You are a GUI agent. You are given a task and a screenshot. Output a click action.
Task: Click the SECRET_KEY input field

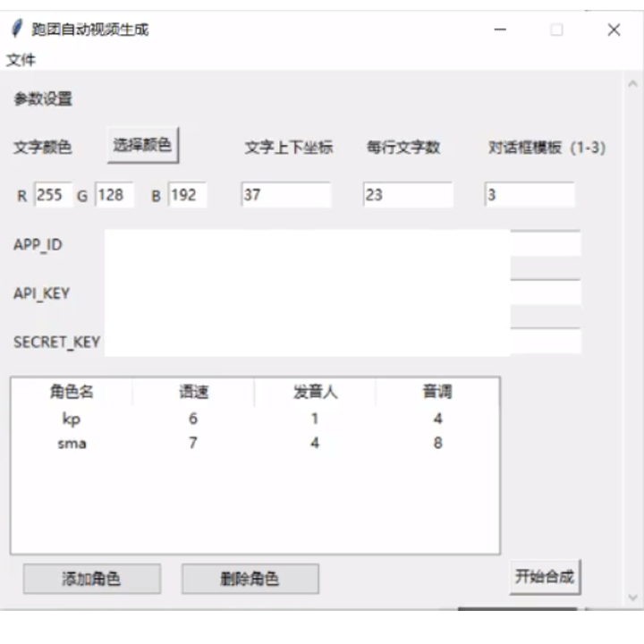point(343,342)
